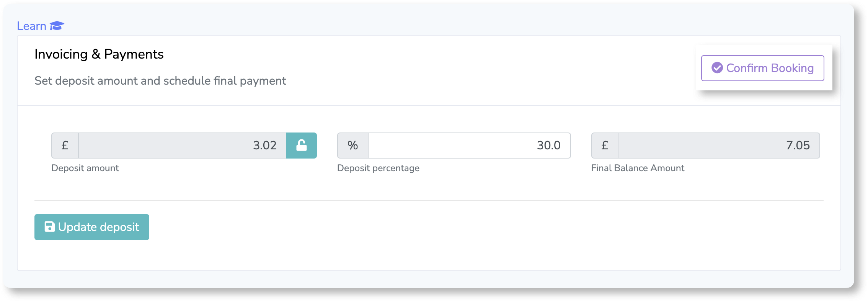
Task: Click the floppy disk save icon
Action: [x=50, y=227]
